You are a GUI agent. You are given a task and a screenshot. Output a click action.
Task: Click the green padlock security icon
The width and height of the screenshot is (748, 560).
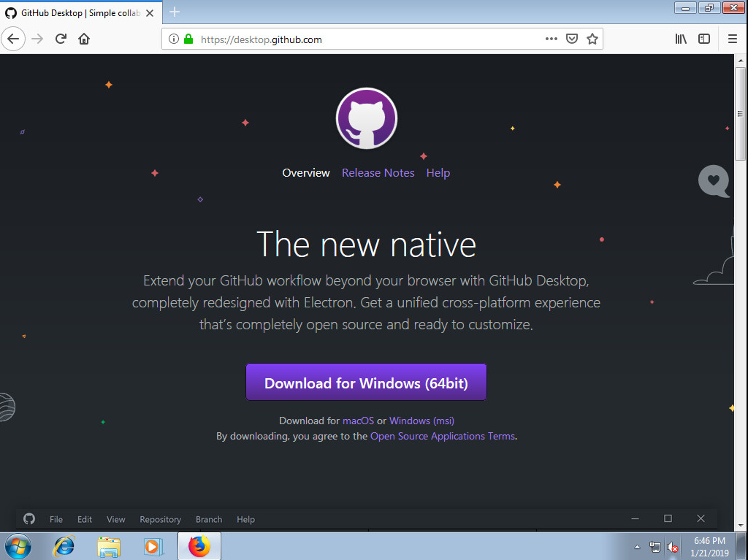click(188, 39)
